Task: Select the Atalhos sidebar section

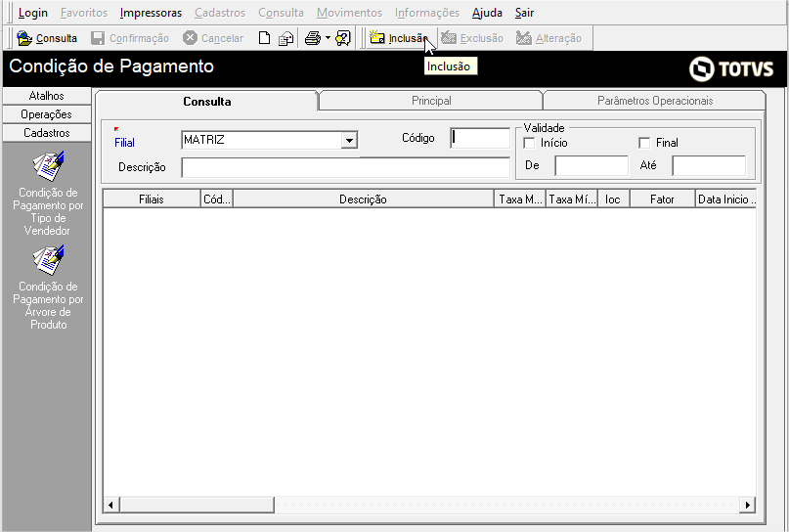Action: 46,96
